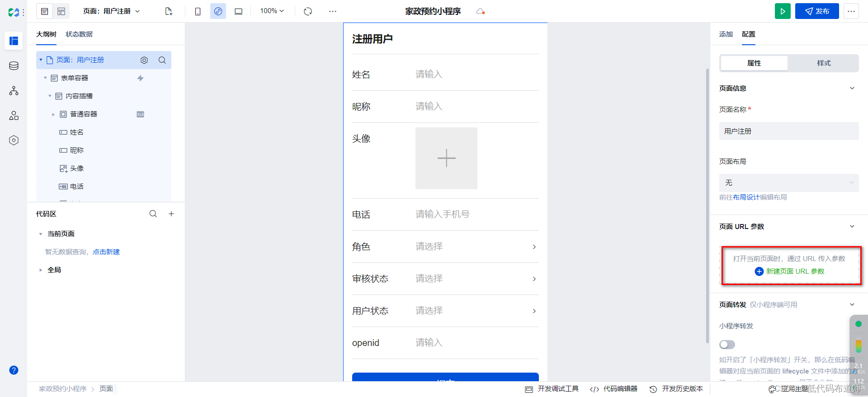Collapse the 页面 URL 参数 section
This screenshot has height=397, width=868.
point(852,227)
